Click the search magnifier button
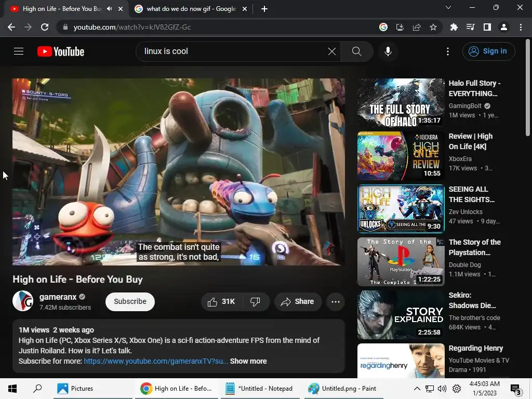This screenshot has height=399, width=532. [x=356, y=51]
